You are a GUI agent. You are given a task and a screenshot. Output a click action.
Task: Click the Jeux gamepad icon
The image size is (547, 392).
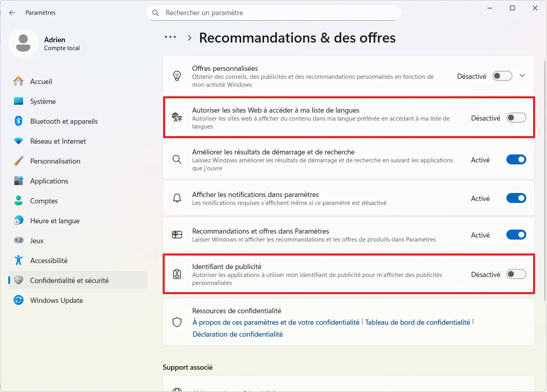[18, 240]
